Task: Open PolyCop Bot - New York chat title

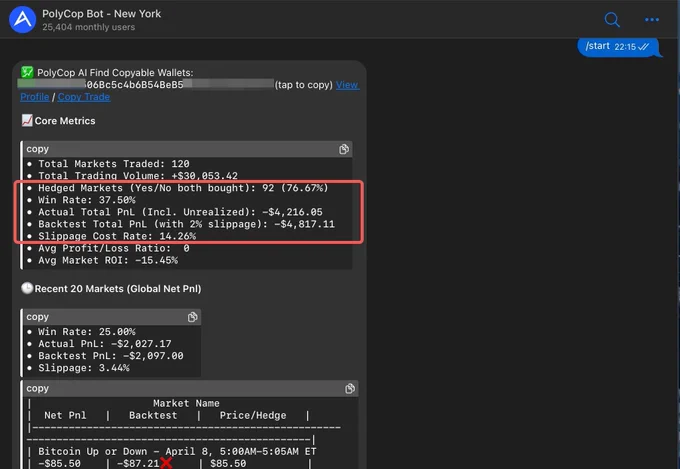Action: 101,14
